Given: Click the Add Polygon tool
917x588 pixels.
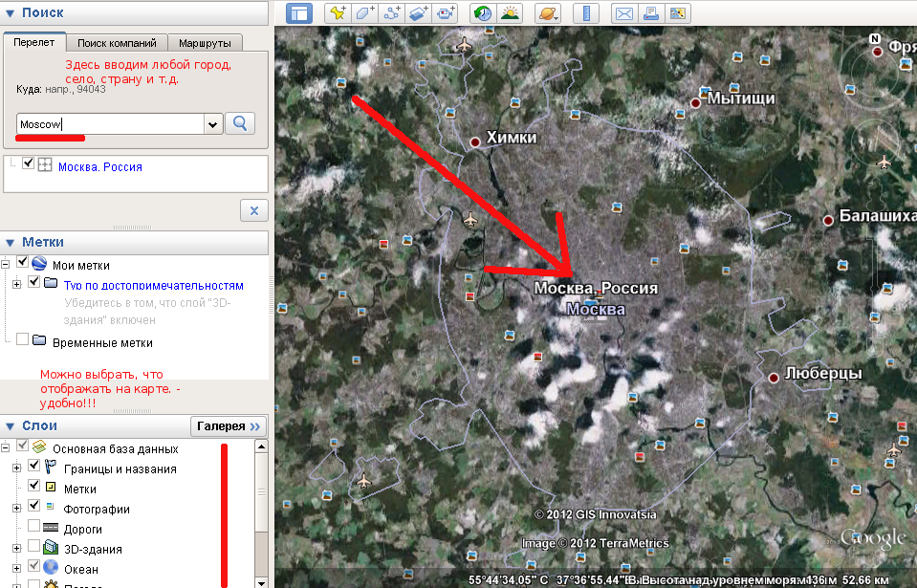Looking at the screenshot, I should click(364, 13).
